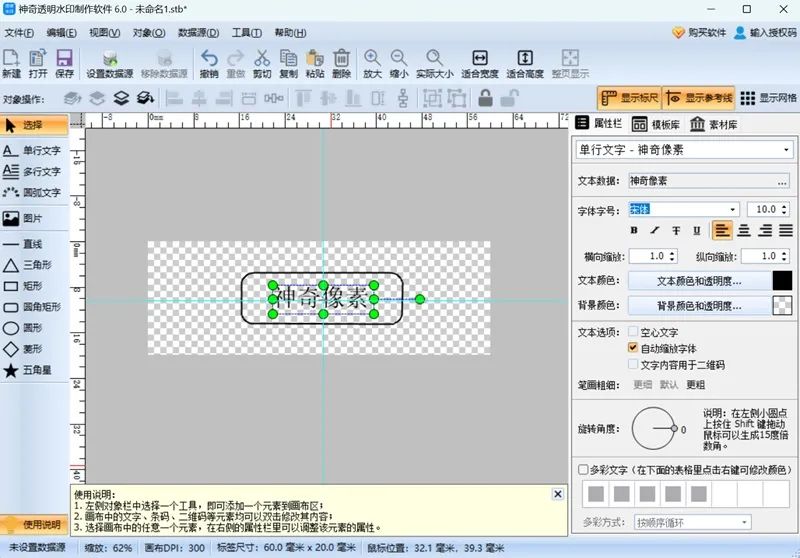Viewport: 800px width, 558px height.
Task: Open the 文件(F) menu
Action: click(x=19, y=33)
